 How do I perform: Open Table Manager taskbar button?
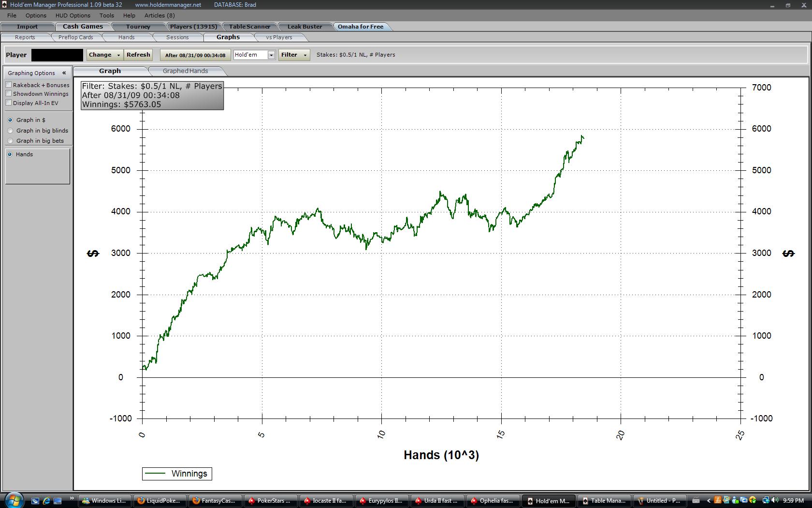tap(603, 501)
